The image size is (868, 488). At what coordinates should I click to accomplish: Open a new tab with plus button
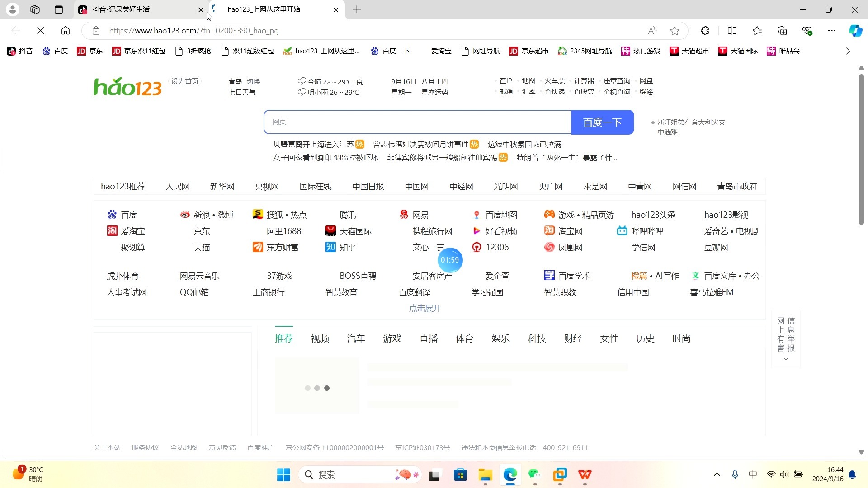pyautogui.click(x=357, y=9)
